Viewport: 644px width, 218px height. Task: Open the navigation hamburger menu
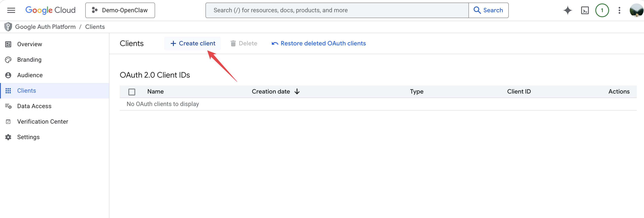(x=11, y=10)
